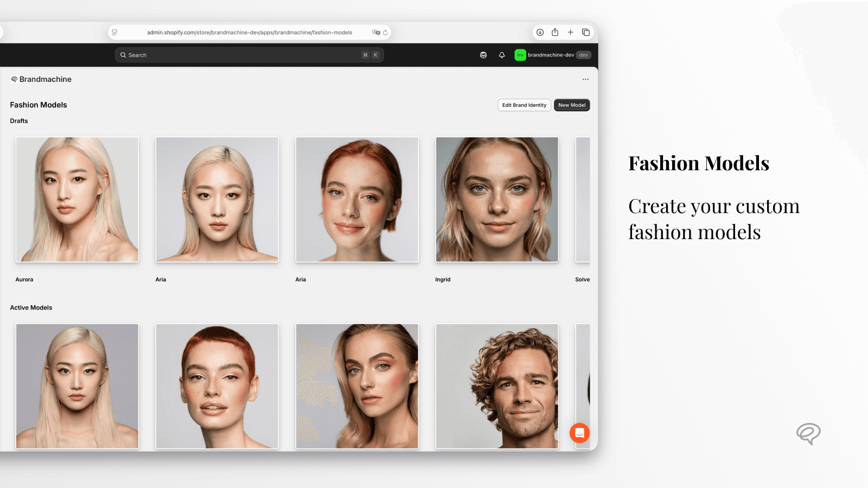Click the Edit Brand Identity button
The width and height of the screenshot is (868, 488).
[x=524, y=105]
